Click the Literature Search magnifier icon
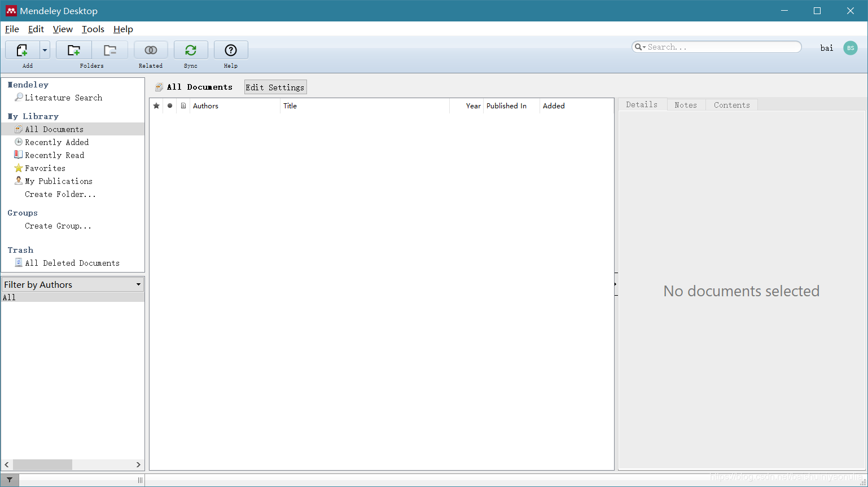Image resolution: width=868 pixels, height=487 pixels. click(x=19, y=97)
